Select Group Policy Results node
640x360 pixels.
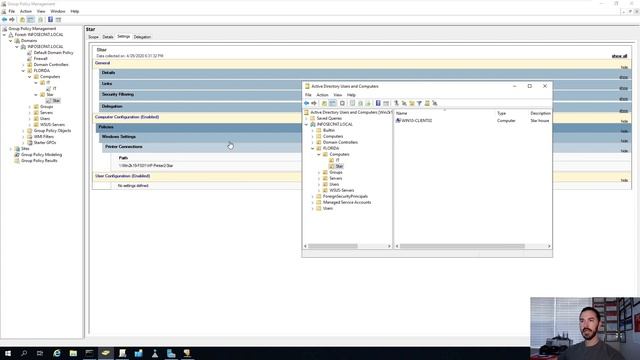click(39, 161)
